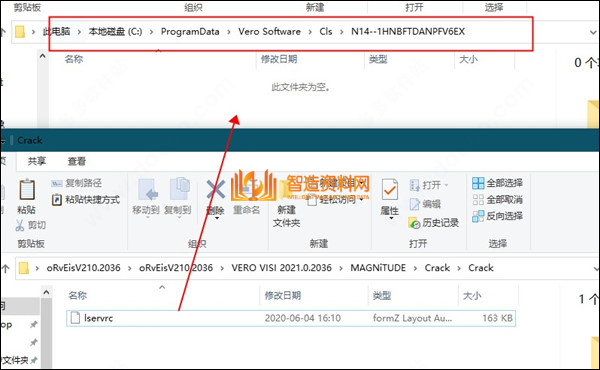
Task: Expand the Delete (删除) dropdown arrow
Action: [217, 218]
